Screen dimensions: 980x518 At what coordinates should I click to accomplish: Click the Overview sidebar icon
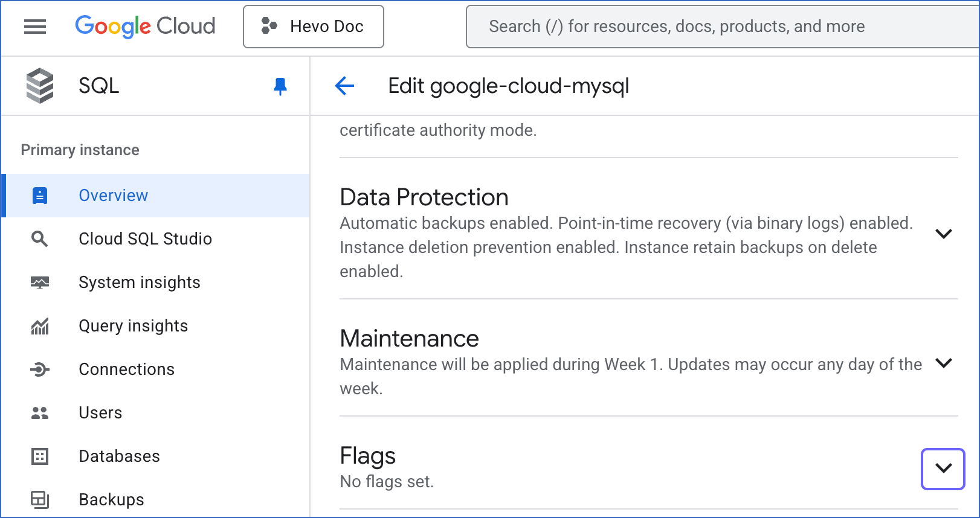point(40,196)
